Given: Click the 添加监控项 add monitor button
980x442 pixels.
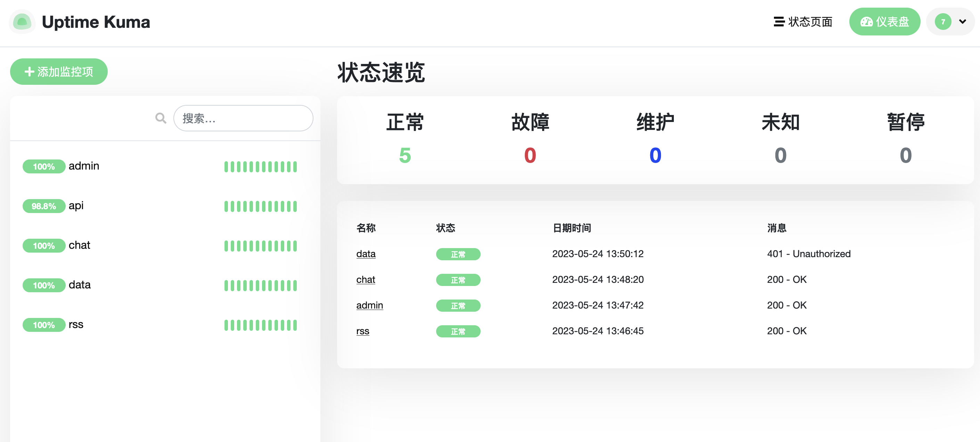Looking at the screenshot, I should (x=59, y=71).
